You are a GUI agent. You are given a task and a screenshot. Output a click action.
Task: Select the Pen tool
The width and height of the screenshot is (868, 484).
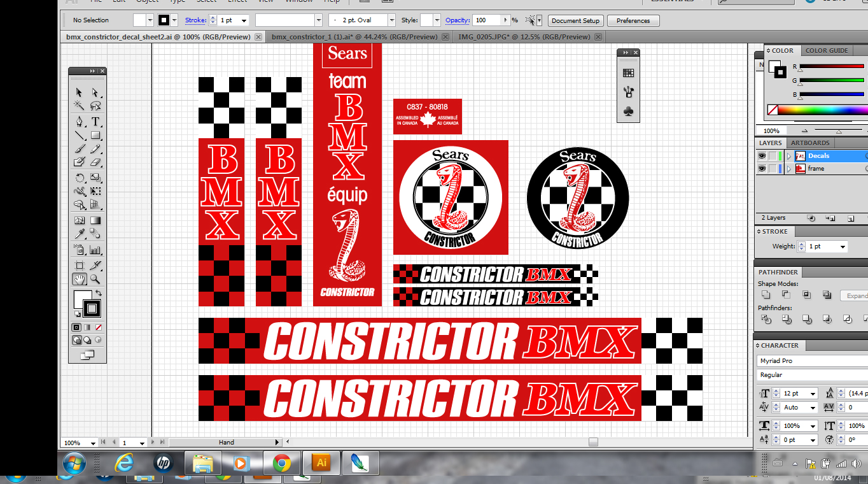click(80, 121)
